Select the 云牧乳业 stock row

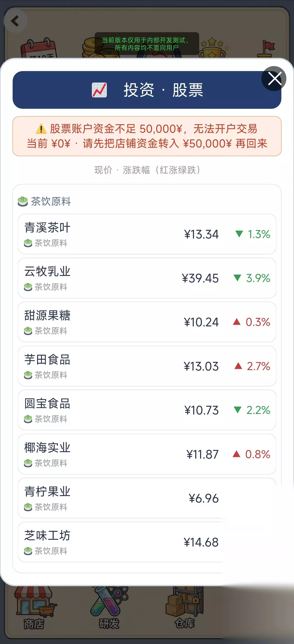(147, 278)
